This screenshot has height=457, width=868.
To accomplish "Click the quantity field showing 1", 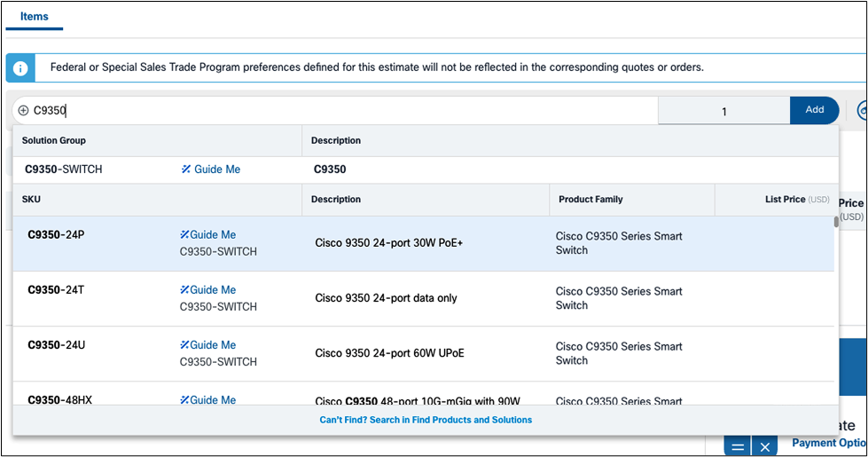I will tap(723, 111).
